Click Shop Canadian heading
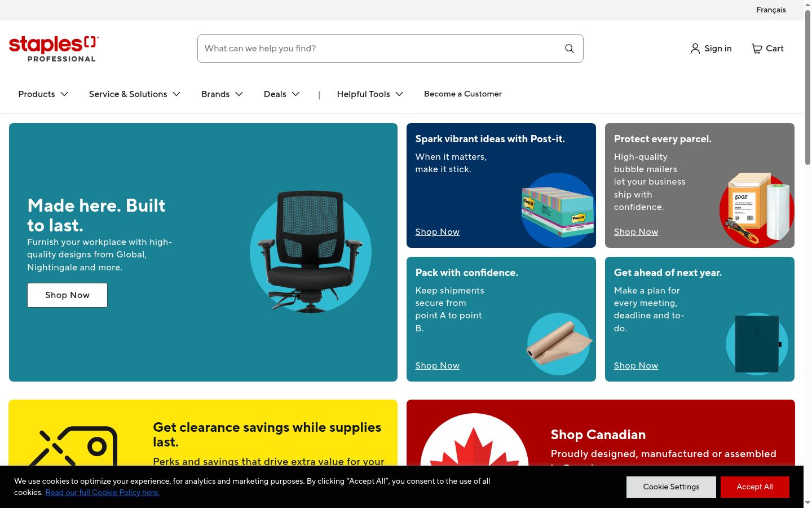812x508 pixels. pyautogui.click(x=598, y=435)
